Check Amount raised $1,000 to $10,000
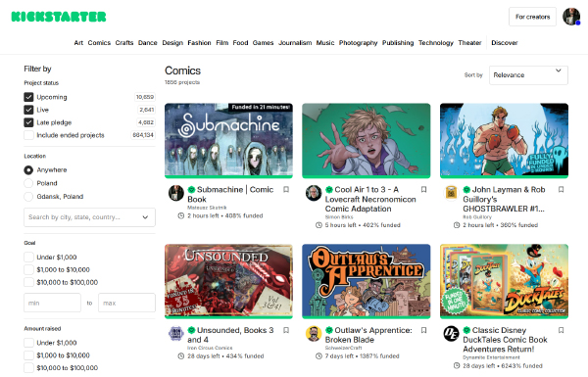Screen dimensions: 588x377 [28, 355]
